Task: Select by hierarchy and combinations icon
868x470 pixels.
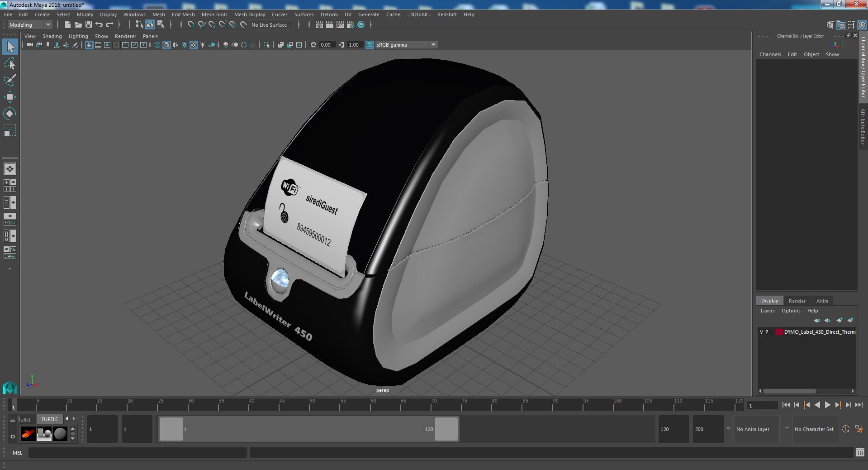Action: pos(139,25)
